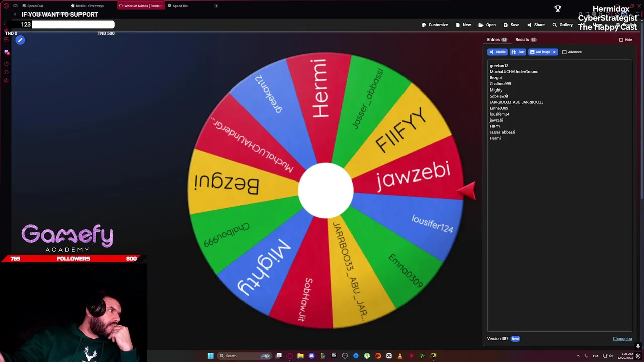This screenshot has height=362, width=644.
Task: Open VLC media player from taskbar
Action: [x=400, y=356]
